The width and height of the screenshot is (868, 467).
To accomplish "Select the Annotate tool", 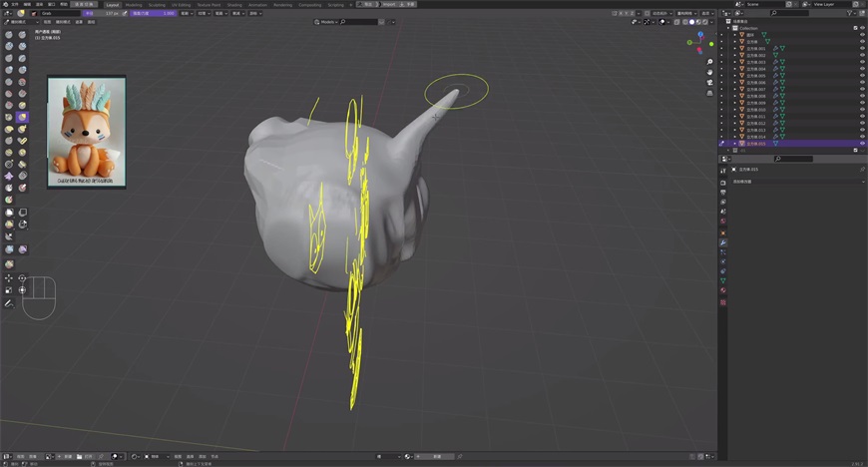I will pos(9,303).
